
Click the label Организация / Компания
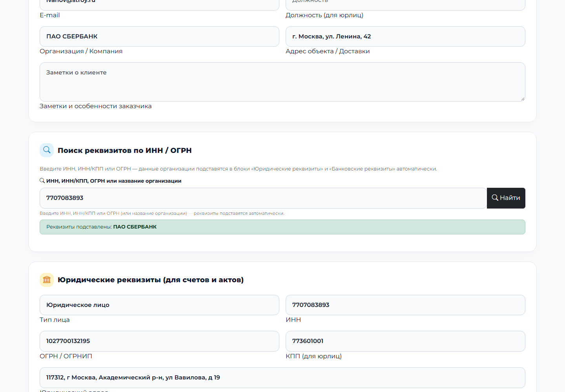(x=81, y=51)
